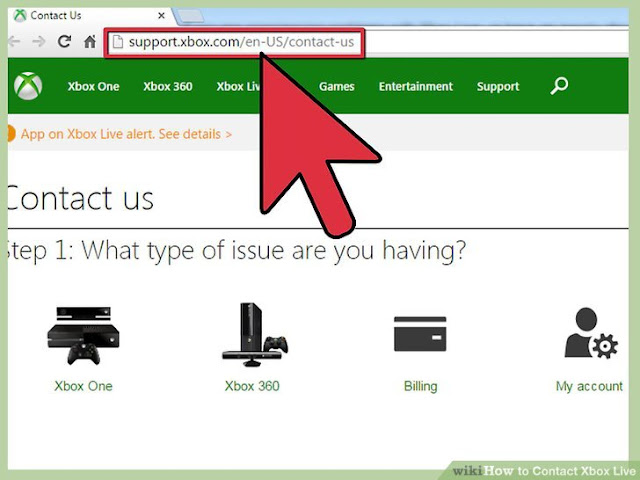The width and height of the screenshot is (640, 480).
Task: Choose the Billing credit card icon
Action: [x=420, y=333]
